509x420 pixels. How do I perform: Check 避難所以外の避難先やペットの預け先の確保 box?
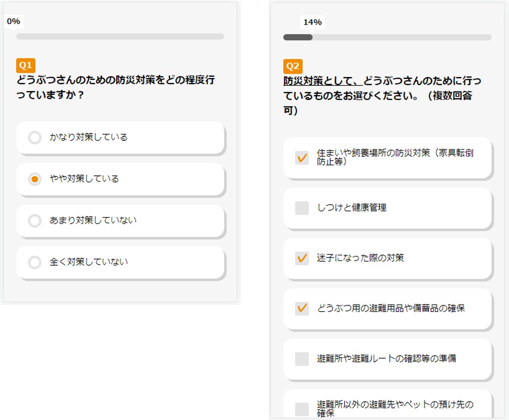[x=302, y=409]
